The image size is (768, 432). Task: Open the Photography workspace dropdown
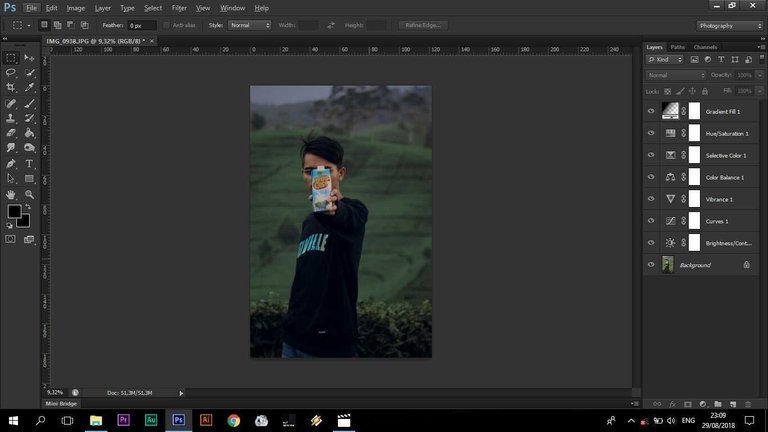click(x=730, y=25)
